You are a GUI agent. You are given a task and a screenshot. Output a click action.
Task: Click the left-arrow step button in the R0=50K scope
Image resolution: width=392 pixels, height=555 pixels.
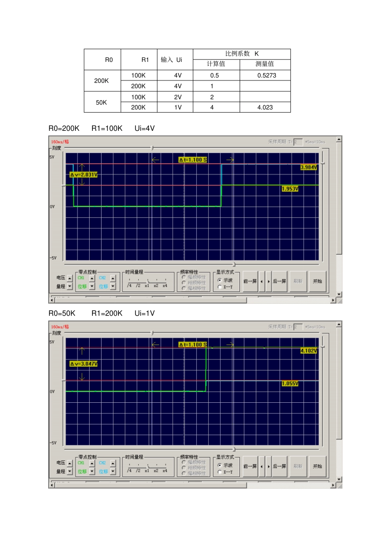click(x=262, y=466)
